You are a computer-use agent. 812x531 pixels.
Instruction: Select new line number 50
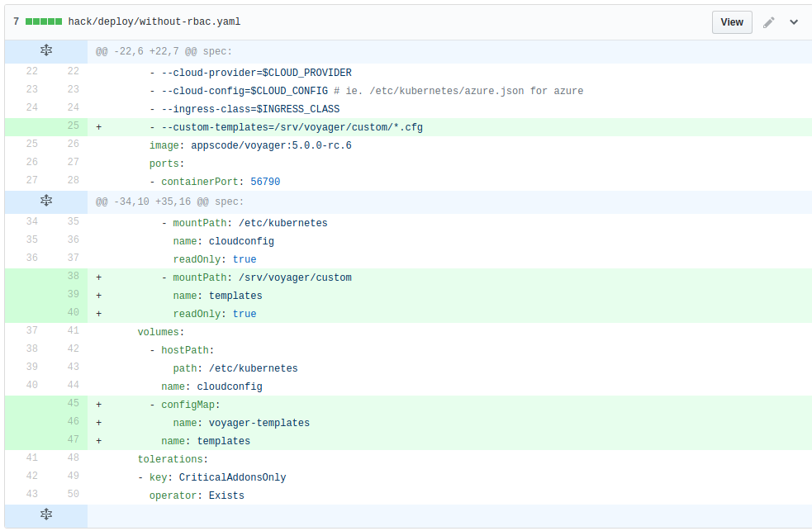coord(73,495)
